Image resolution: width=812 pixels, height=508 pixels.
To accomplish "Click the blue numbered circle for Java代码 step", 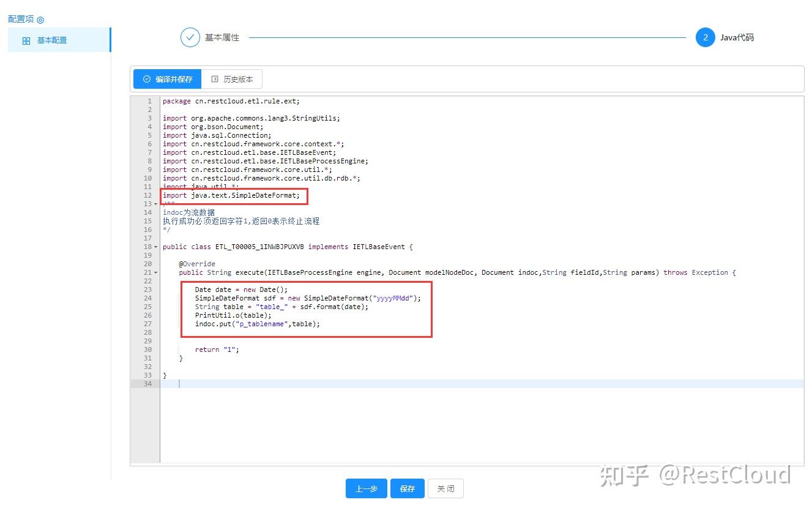I will tap(706, 37).
